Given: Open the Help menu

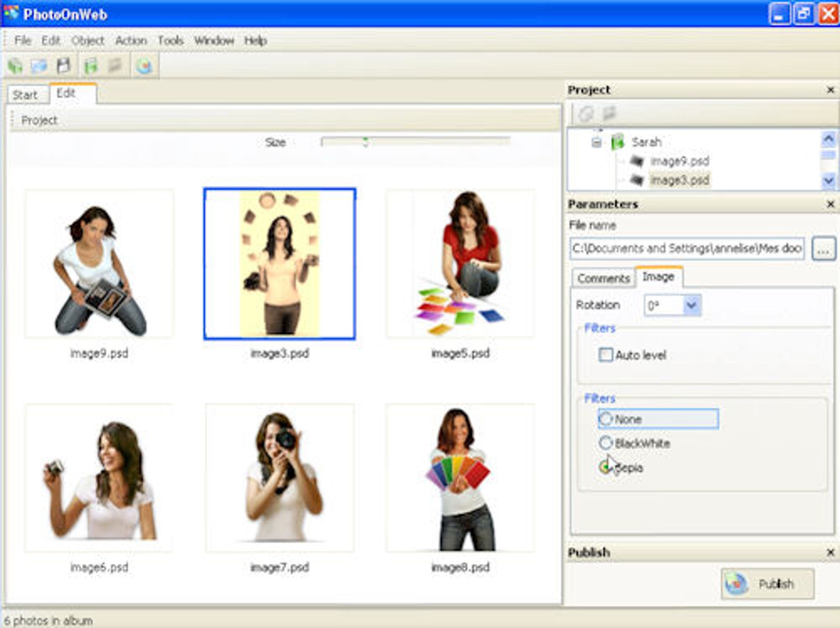Looking at the screenshot, I should point(256,40).
